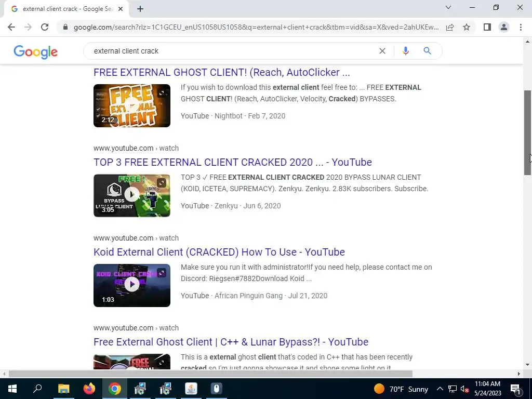Open the Java app taskbar icon
Viewport: 532px width, 399px height.
click(191, 389)
